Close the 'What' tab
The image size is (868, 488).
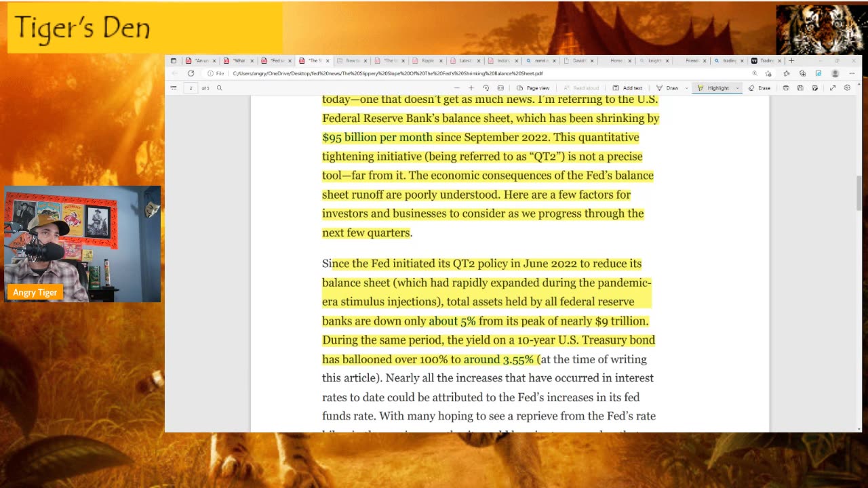(252, 60)
